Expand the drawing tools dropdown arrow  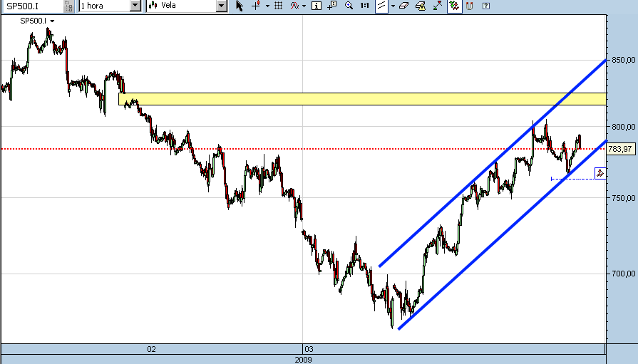[393, 6]
